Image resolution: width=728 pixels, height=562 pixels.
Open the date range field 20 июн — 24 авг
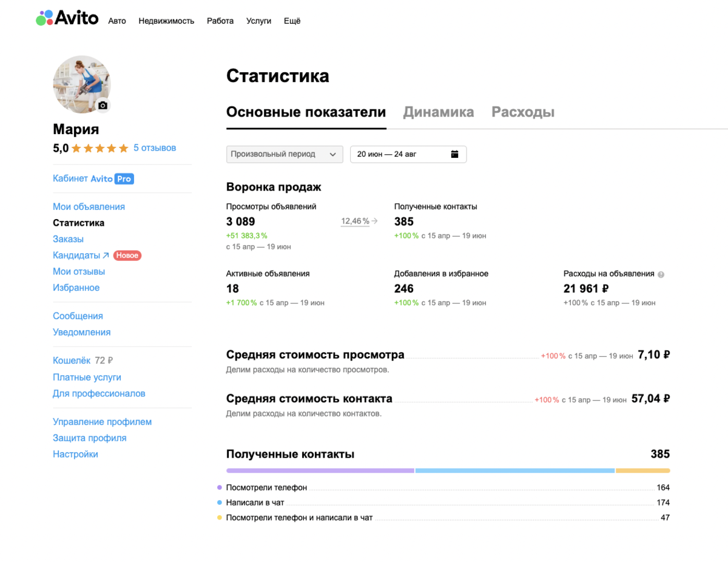click(x=408, y=154)
